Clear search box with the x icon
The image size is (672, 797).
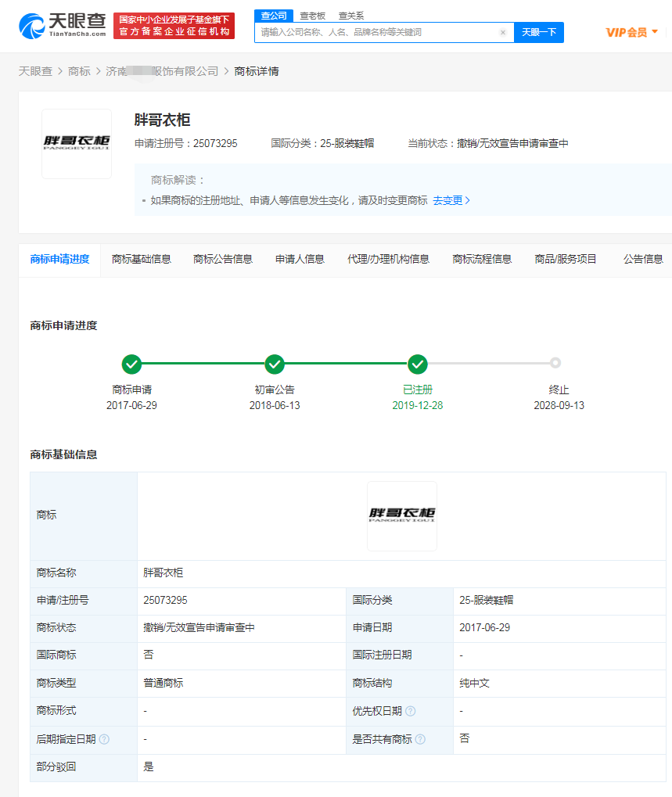tap(503, 33)
